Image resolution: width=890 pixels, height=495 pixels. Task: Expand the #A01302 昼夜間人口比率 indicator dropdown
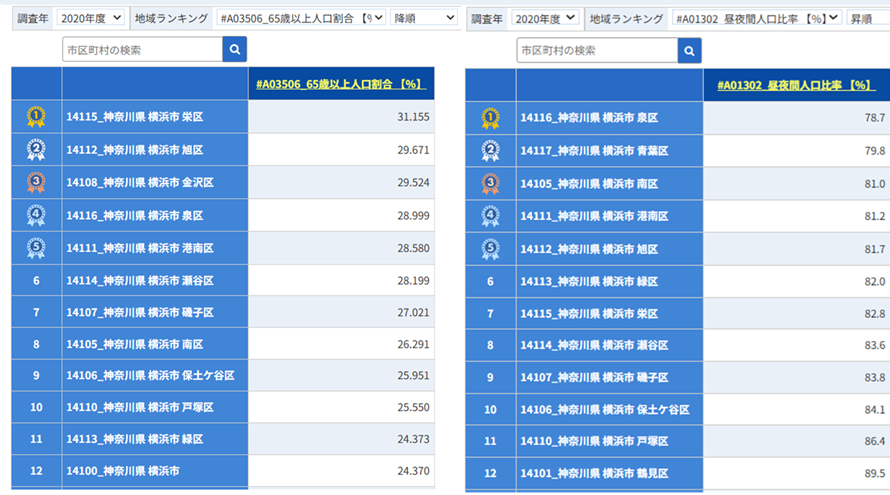click(756, 18)
